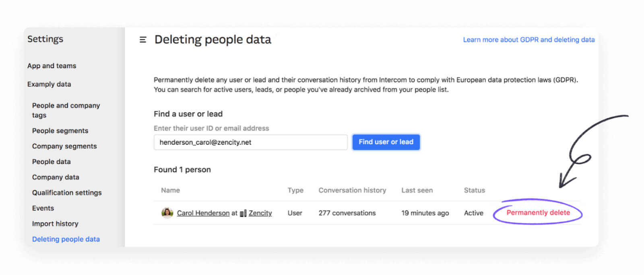Select 'People data' in the sidebar
Screen dimensions: 644x275
pyautogui.click(x=51, y=161)
